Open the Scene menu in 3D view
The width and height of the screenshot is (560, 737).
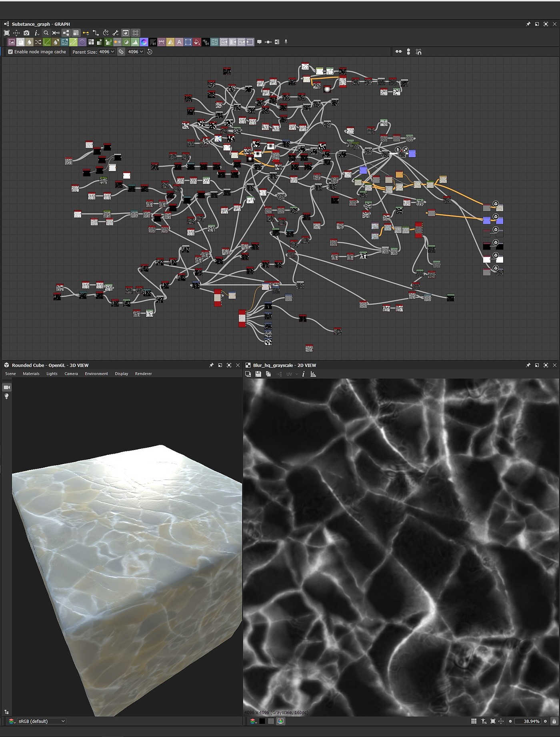pyautogui.click(x=10, y=374)
